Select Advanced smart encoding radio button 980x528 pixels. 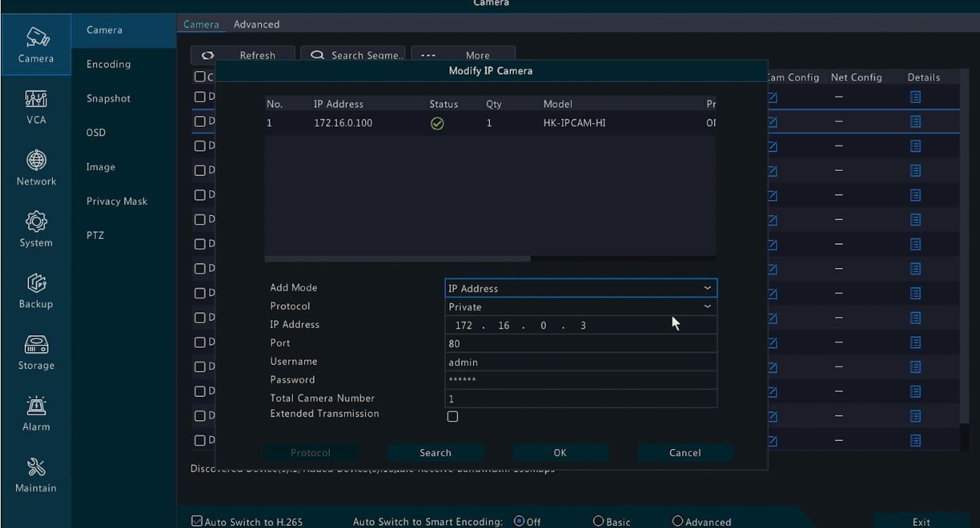point(678,521)
